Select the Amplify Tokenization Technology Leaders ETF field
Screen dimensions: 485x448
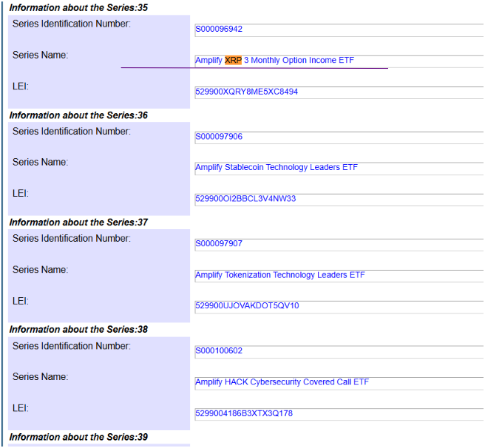click(x=339, y=276)
